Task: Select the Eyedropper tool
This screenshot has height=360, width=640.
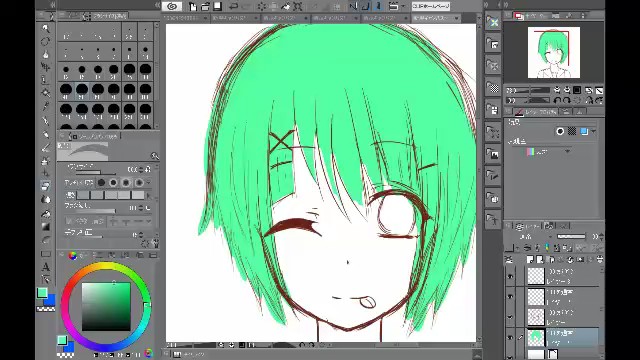Action: click(46, 107)
